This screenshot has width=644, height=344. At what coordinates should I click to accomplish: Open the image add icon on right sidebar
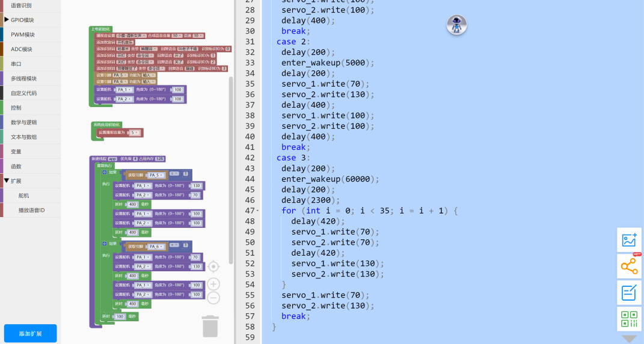629,240
